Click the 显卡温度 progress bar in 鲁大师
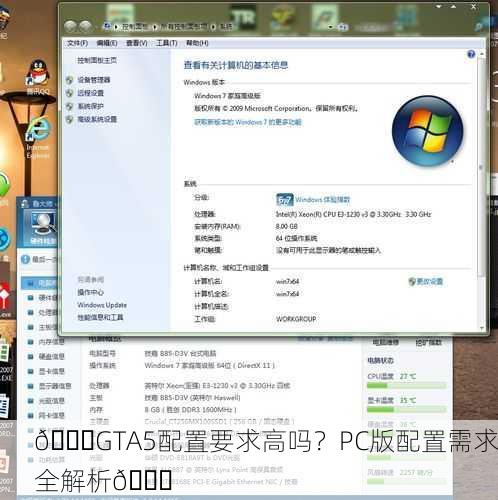Viewport: 498px width, 500px height. 406,410
